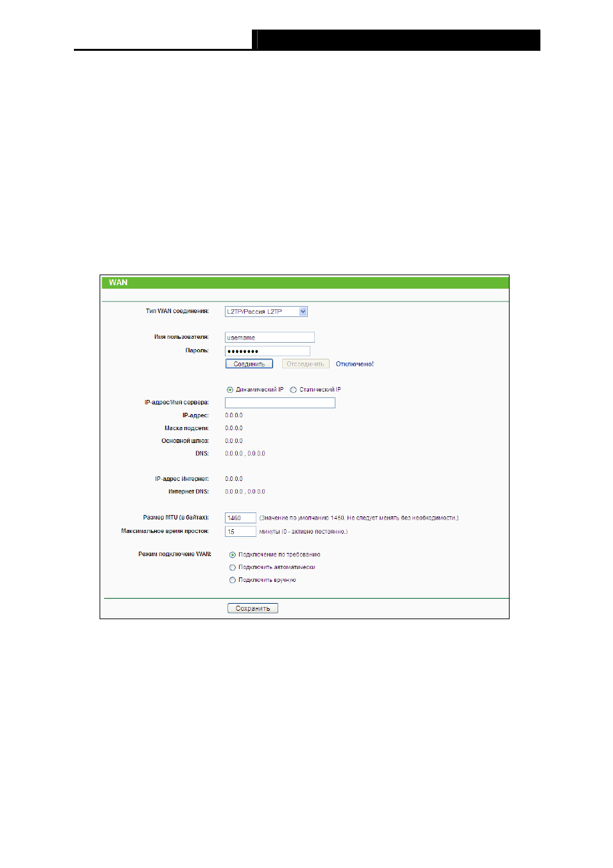The width and height of the screenshot is (613, 868).
Task: Click the Основной шлюз label
Action: click(x=185, y=441)
